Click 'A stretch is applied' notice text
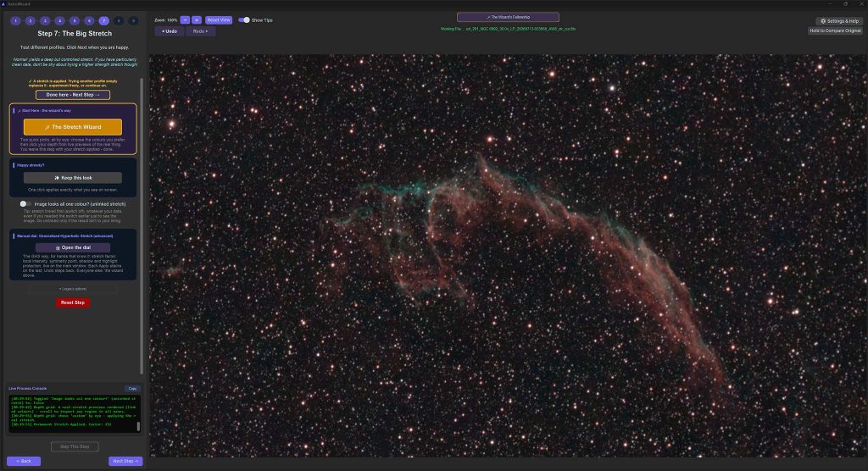 point(73,83)
